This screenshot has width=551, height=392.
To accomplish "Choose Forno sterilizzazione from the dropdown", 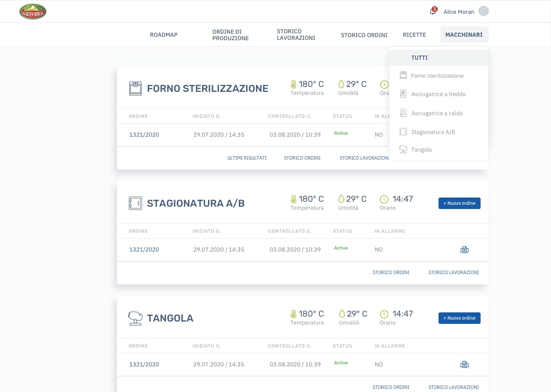I will click(437, 76).
